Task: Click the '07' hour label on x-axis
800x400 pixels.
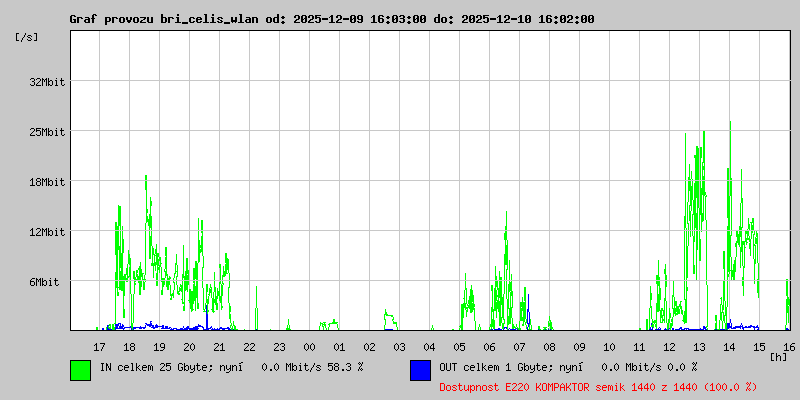Action: click(x=520, y=347)
